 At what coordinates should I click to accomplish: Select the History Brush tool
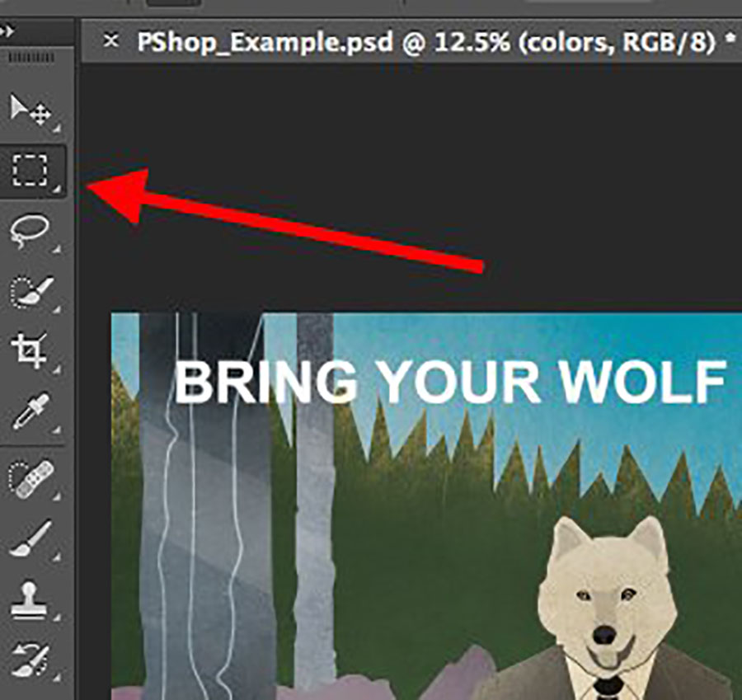coord(32,660)
